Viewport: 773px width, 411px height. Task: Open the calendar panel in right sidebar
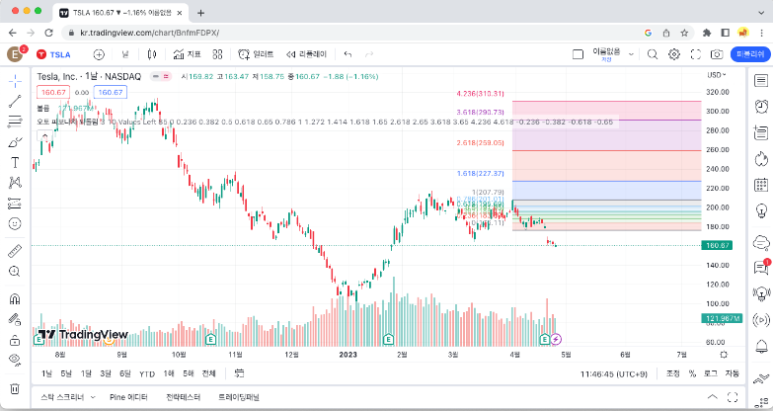pos(761,185)
